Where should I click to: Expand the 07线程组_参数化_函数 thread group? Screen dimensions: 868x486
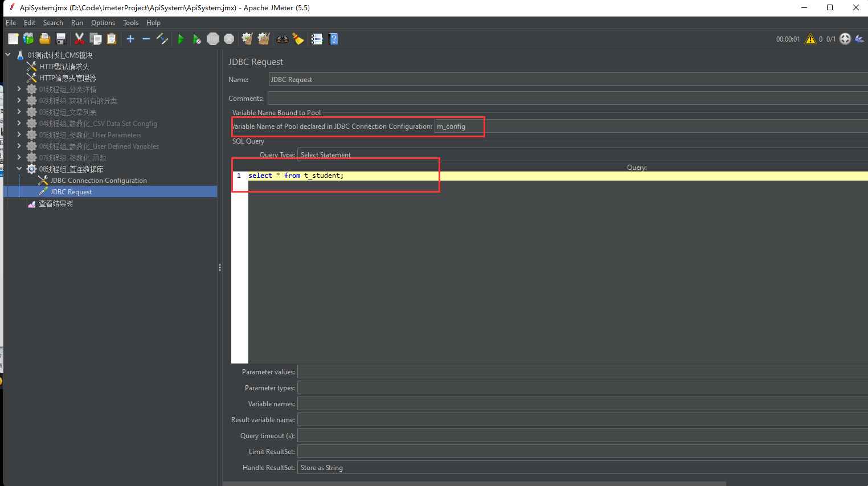coord(19,157)
